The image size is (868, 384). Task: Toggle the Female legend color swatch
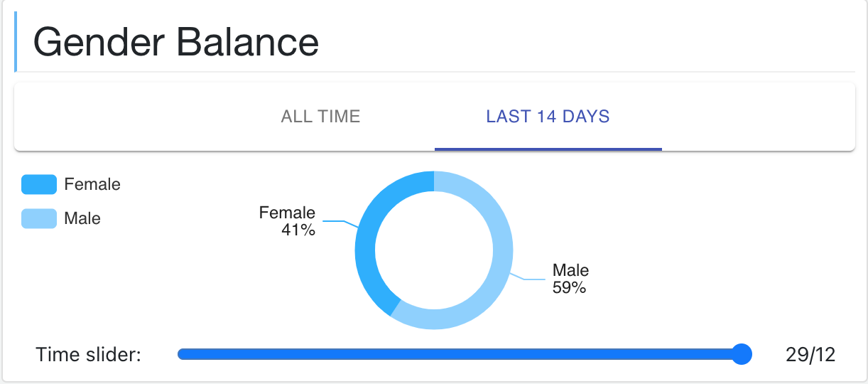click(x=39, y=185)
